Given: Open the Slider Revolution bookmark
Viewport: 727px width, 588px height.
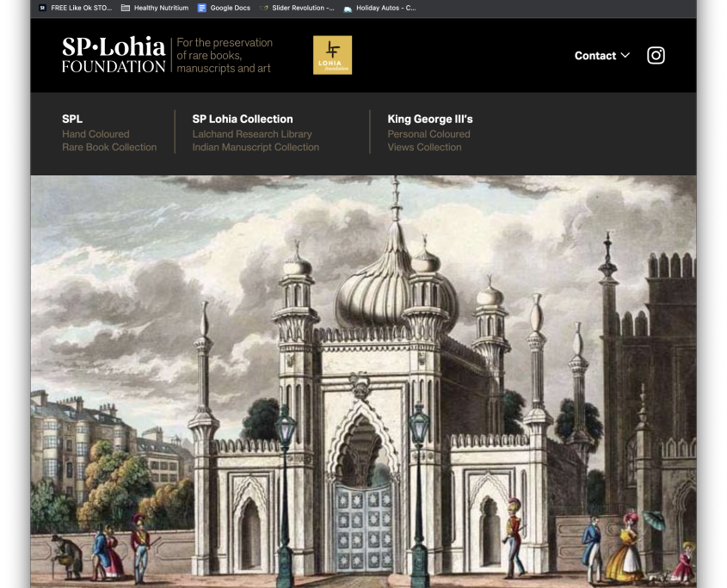Looking at the screenshot, I should pos(297,8).
